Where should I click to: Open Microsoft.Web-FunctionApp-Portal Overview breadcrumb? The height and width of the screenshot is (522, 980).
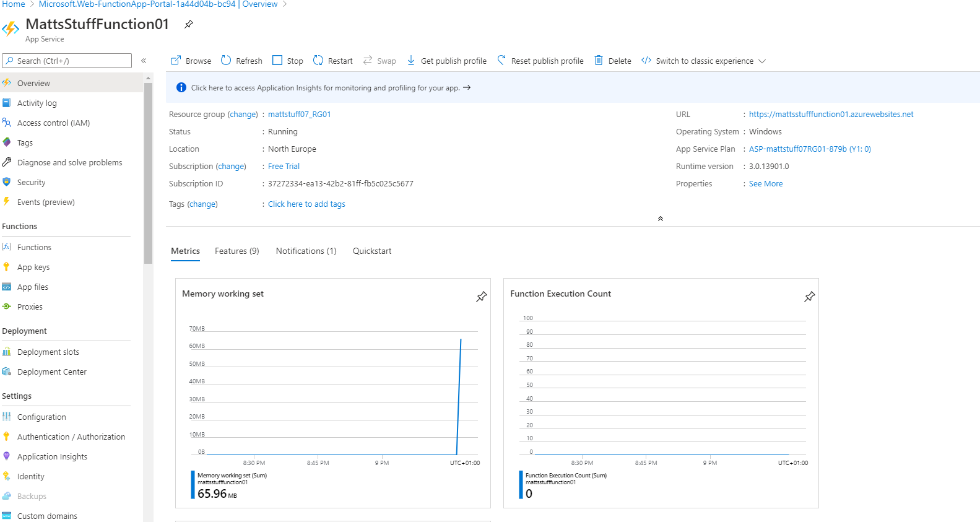pyautogui.click(x=158, y=4)
